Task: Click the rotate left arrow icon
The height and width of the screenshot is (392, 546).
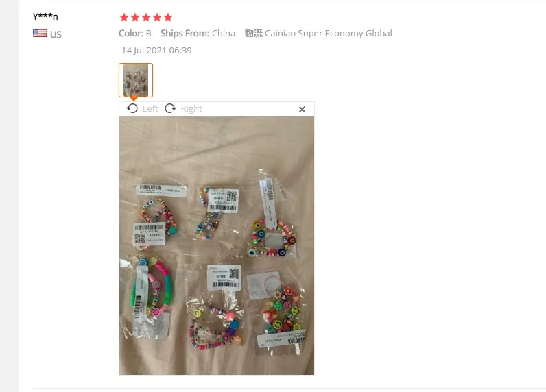Action: [x=132, y=108]
